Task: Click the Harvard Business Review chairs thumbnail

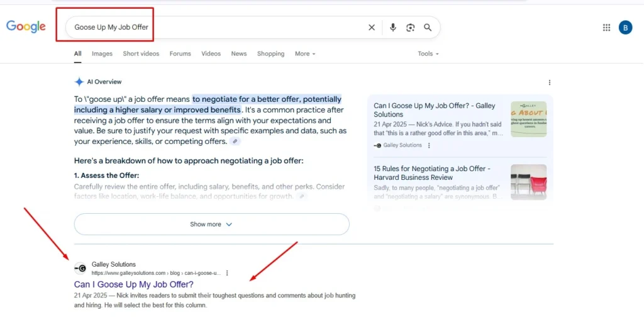Action: tap(528, 182)
